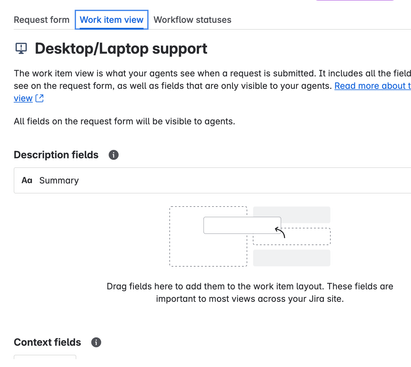Select the Summary field row
Screen dimensions: 411x367
[x=212, y=180]
